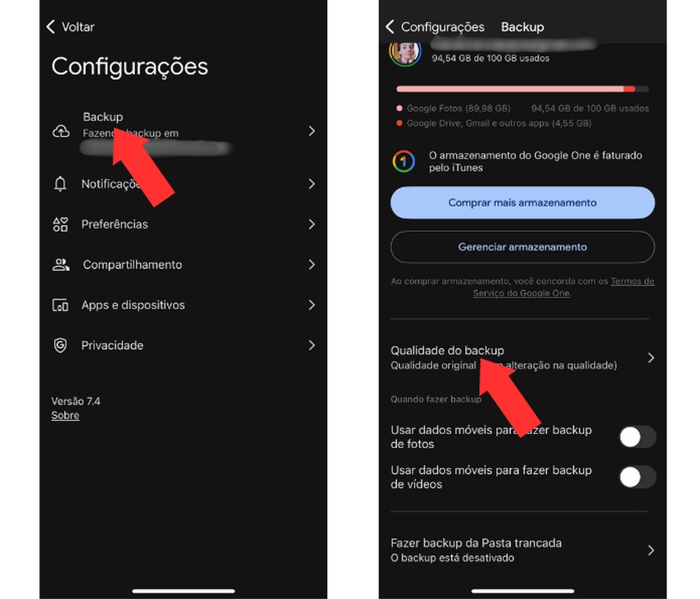Go back using the Voltar arrow

coord(51,27)
